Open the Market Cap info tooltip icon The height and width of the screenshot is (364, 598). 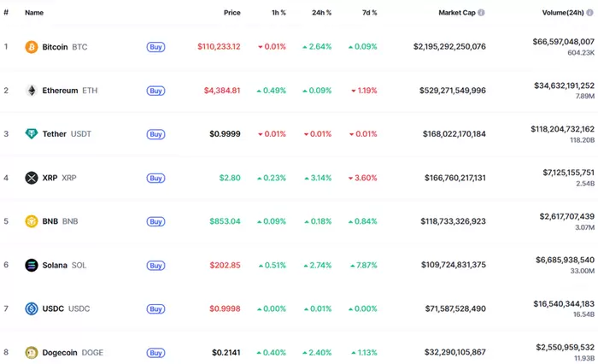click(481, 13)
